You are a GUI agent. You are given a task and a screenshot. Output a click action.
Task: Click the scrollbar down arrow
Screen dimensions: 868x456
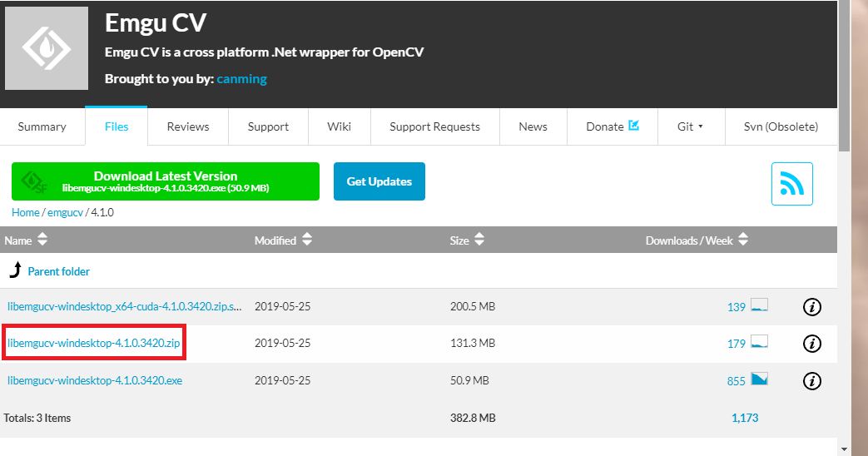click(844, 449)
